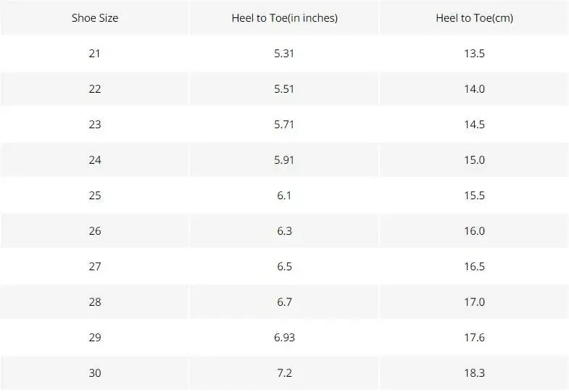Click the 15.0 cm cell
The height and width of the screenshot is (392, 569).
point(474,160)
